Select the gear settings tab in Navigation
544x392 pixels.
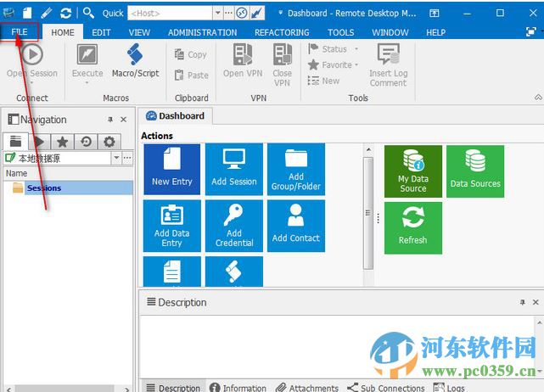coord(109,142)
